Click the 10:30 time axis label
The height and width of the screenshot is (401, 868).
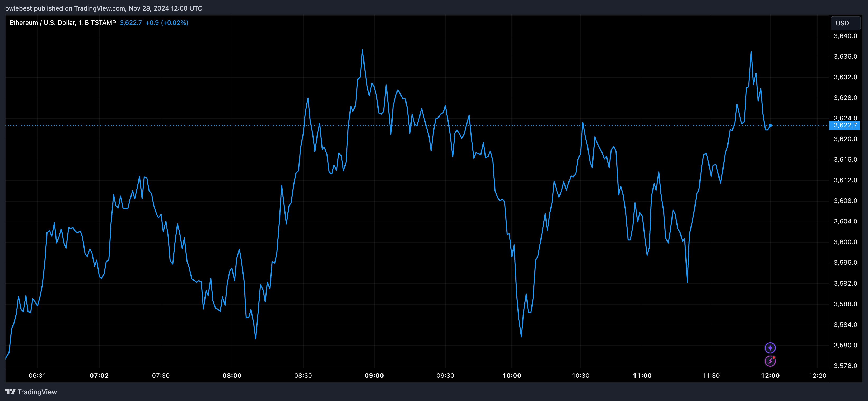(x=581, y=375)
